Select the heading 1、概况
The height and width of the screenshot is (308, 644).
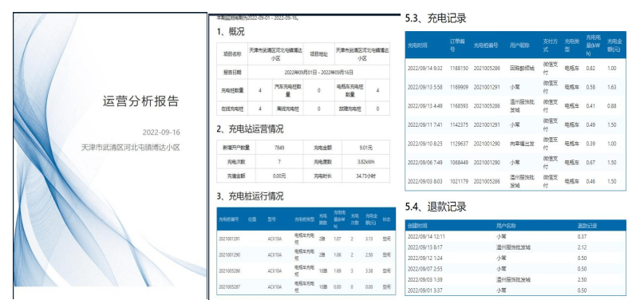tap(231, 32)
